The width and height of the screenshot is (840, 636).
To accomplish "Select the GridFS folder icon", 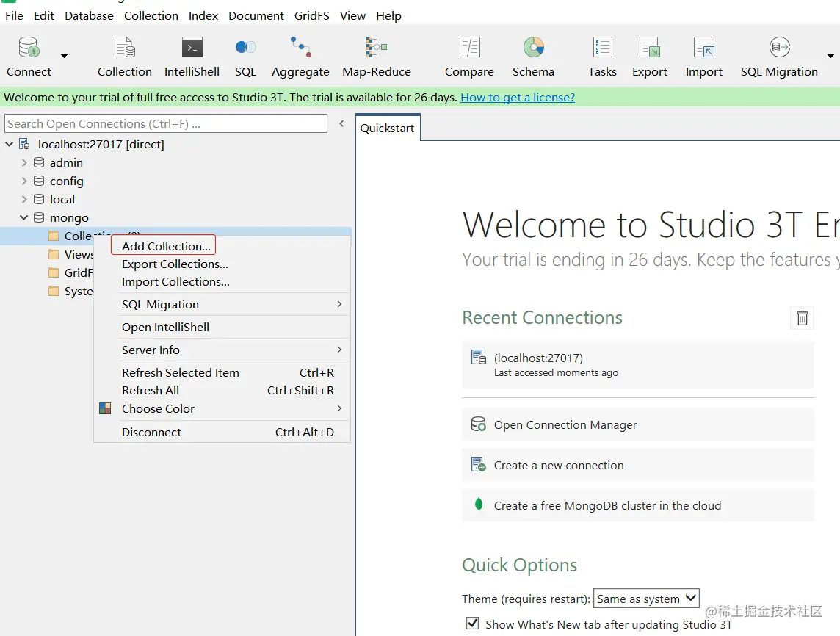I will click(x=54, y=272).
